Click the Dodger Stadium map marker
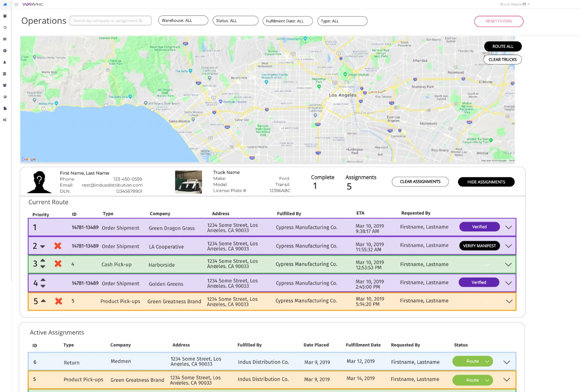580x392 pixels. (345, 74)
